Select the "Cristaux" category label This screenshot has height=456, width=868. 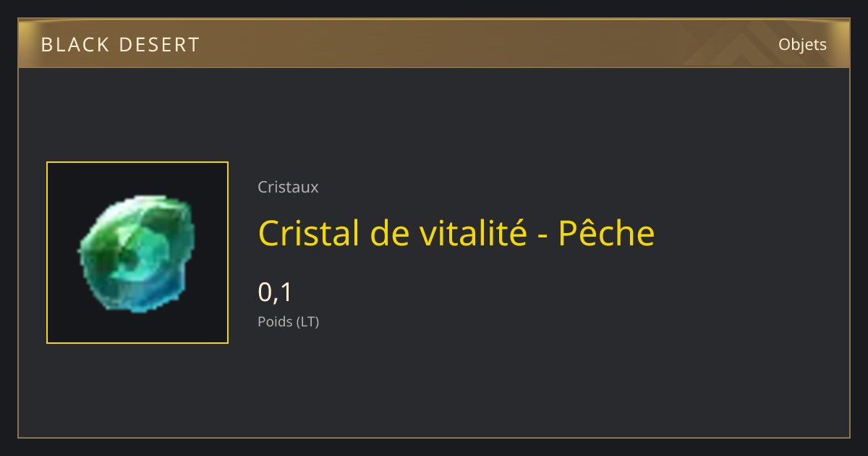tap(288, 187)
